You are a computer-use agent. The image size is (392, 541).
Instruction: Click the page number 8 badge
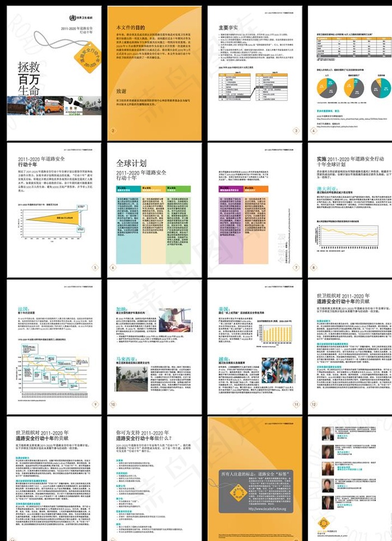pyautogui.click(x=314, y=267)
